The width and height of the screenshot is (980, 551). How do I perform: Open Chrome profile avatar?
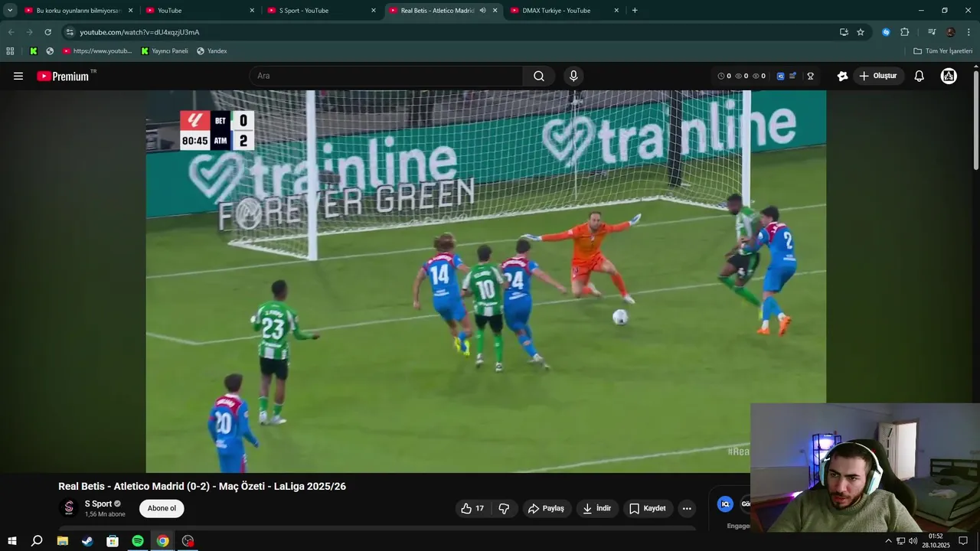[x=950, y=32]
